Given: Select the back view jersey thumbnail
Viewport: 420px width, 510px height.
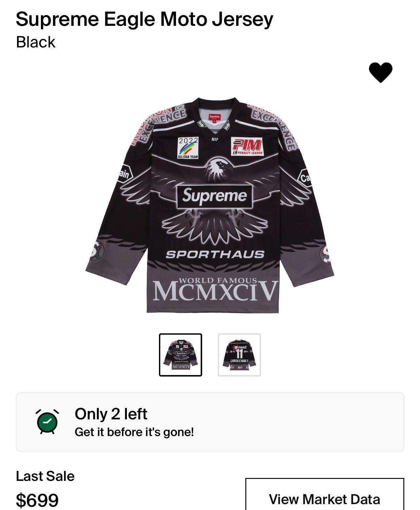Looking at the screenshot, I should 239,355.
